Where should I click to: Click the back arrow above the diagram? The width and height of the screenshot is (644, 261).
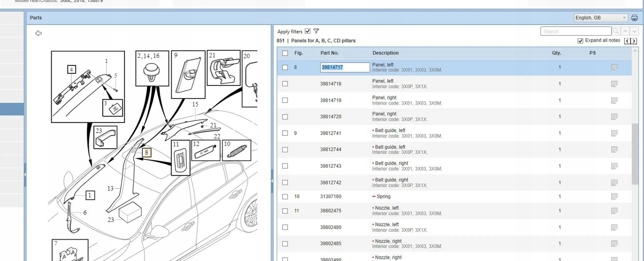click(38, 33)
